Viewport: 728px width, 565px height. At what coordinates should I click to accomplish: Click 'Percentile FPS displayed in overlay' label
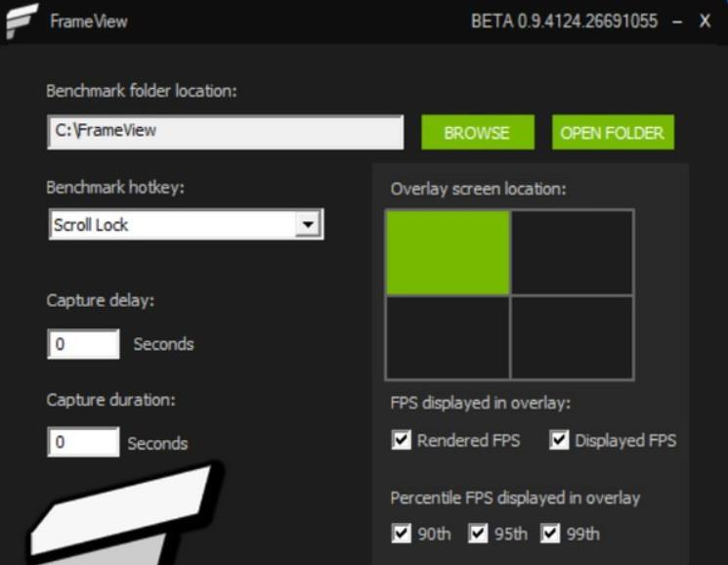point(515,499)
